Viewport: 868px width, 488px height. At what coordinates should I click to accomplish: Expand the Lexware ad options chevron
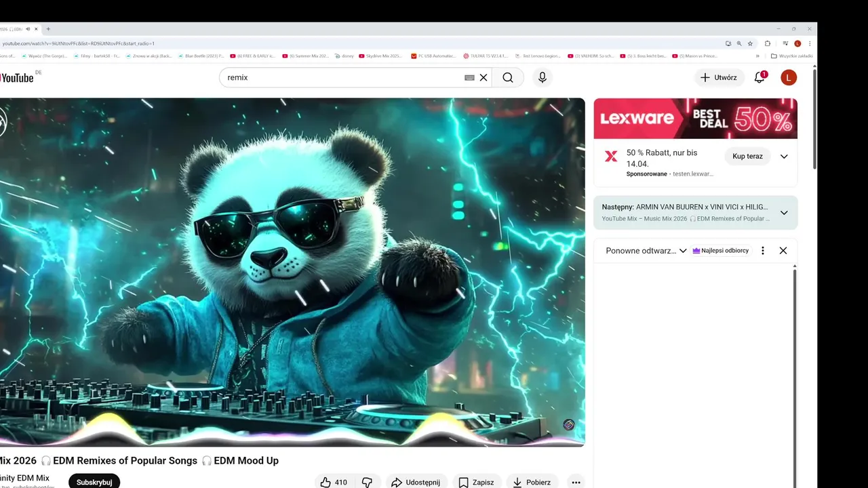(784, 157)
